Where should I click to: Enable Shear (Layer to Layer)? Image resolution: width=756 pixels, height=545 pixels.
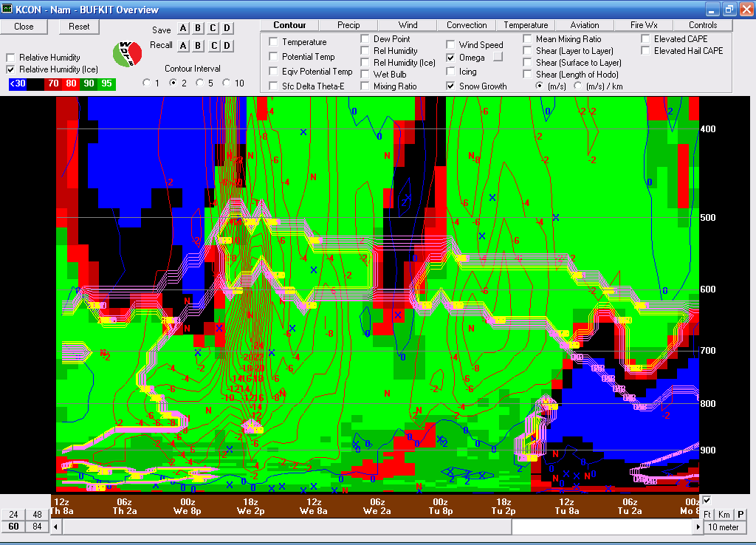click(527, 51)
